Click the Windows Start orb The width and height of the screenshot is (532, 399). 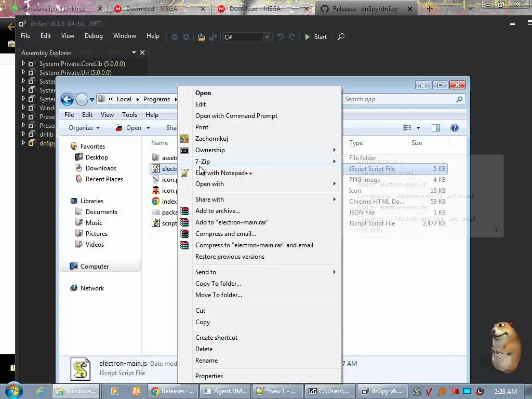tap(14, 391)
